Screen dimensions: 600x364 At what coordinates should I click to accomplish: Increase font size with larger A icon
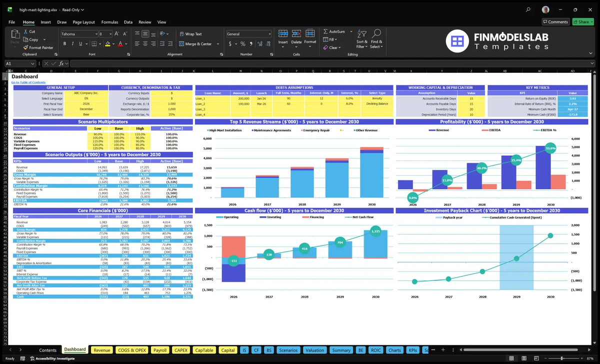click(116, 34)
